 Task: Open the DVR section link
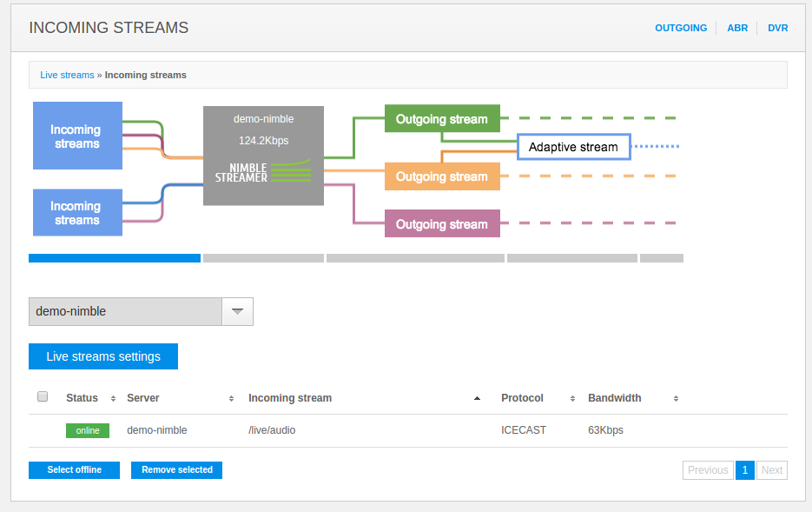coord(777,28)
